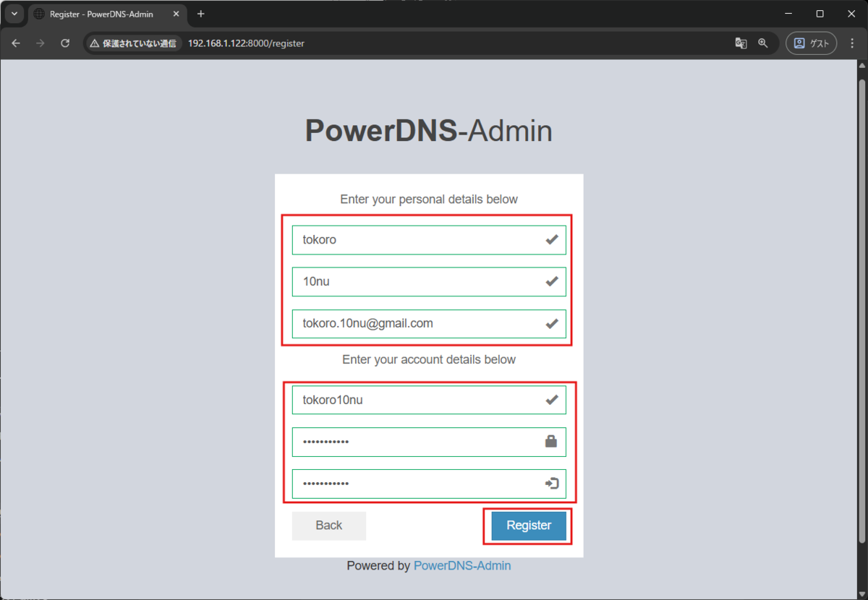Reload the page with refresh icon
Screen dimensions: 868x600
click(65, 43)
